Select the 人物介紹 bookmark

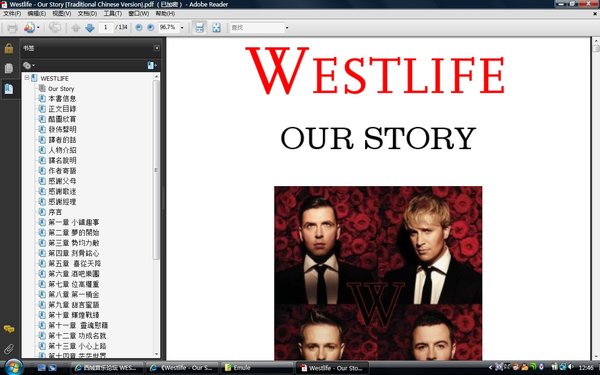[x=62, y=150]
